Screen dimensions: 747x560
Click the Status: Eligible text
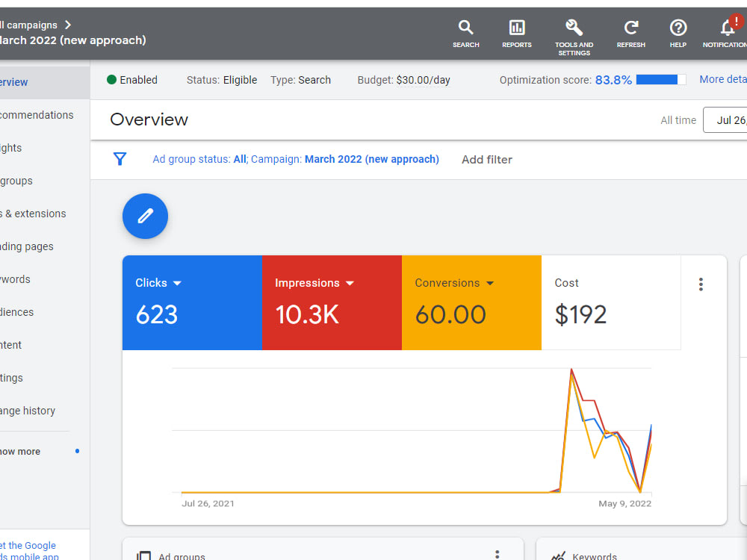coord(222,80)
